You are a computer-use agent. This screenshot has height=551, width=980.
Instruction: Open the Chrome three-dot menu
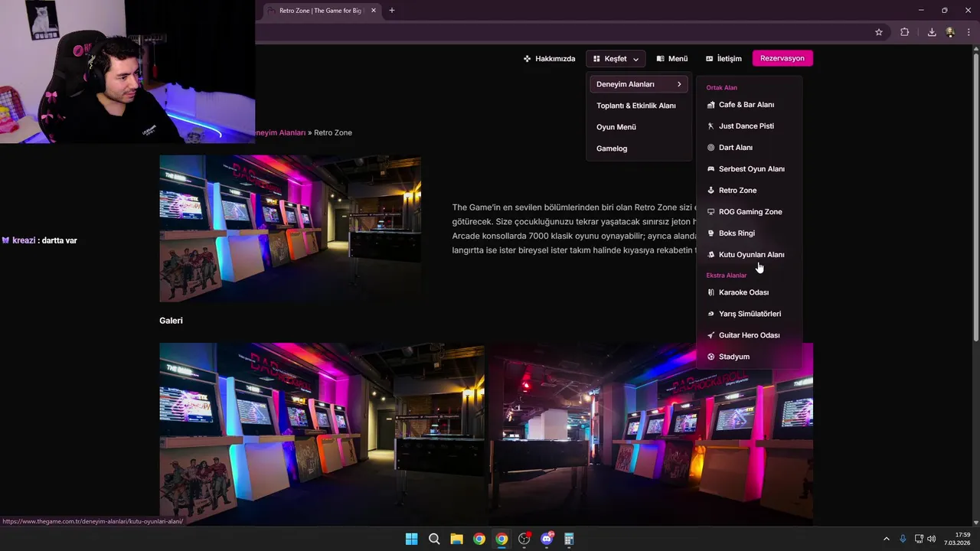[969, 32]
